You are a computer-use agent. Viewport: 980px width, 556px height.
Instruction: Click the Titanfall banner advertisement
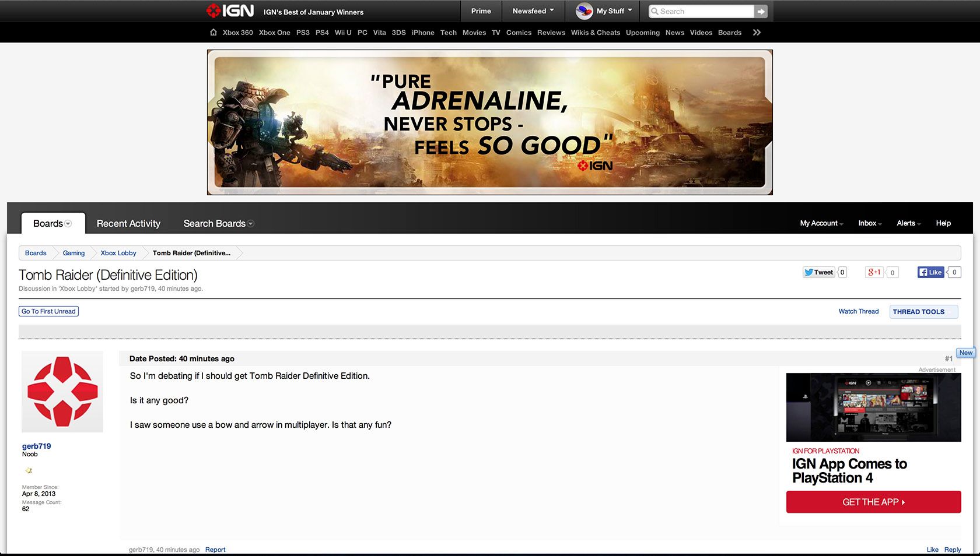490,122
